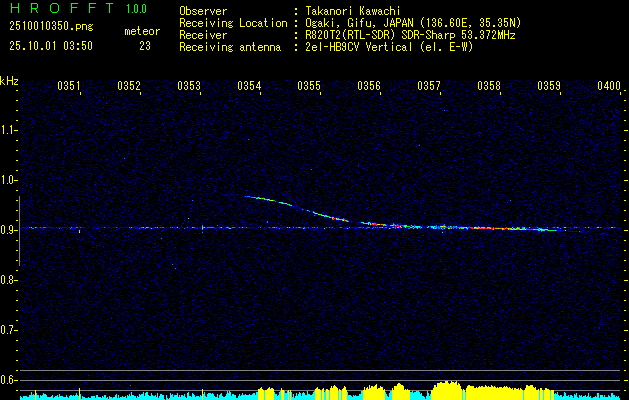Screen dimensions: 629x400
Task: Click the meteor count value 23
Action: point(145,46)
